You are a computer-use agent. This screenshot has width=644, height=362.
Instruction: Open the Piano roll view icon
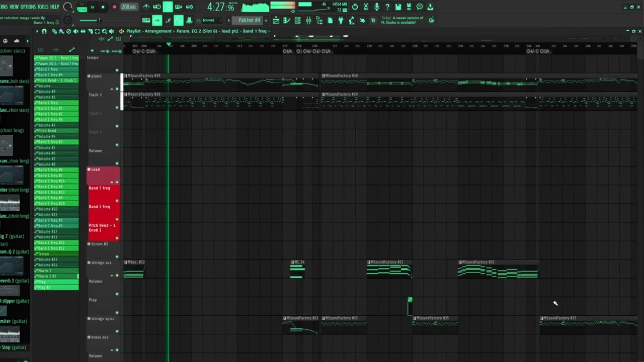287,20
